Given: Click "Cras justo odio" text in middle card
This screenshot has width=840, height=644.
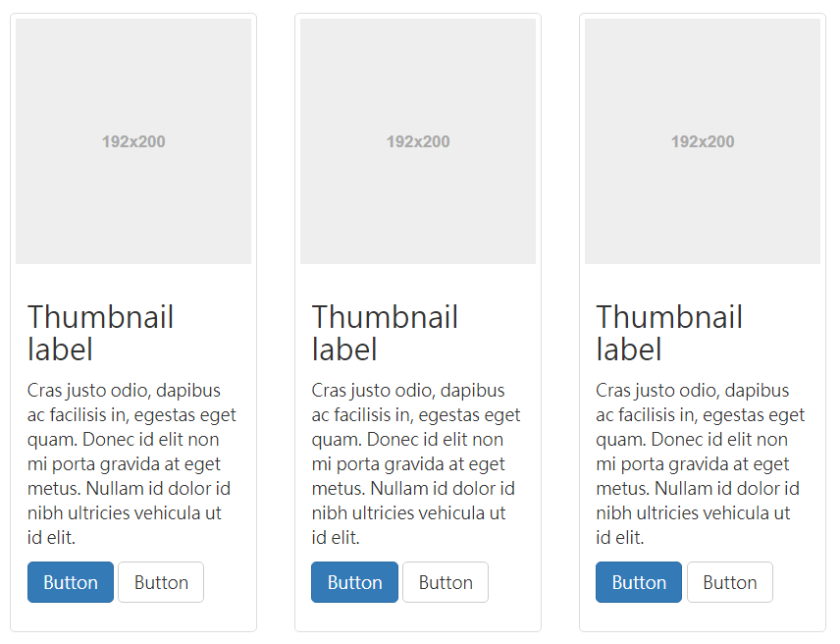Looking at the screenshot, I should coord(372,391).
